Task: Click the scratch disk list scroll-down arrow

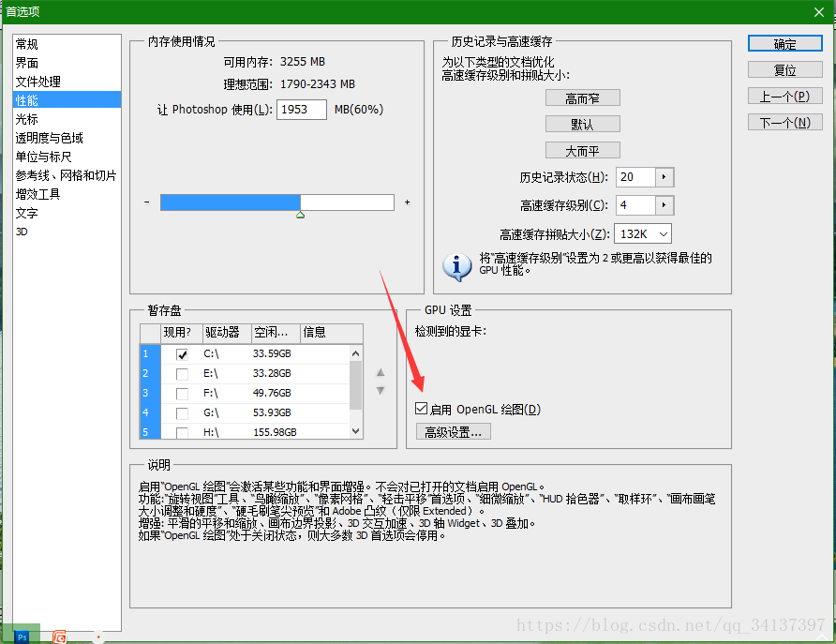Action: click(x=355, y=431)
